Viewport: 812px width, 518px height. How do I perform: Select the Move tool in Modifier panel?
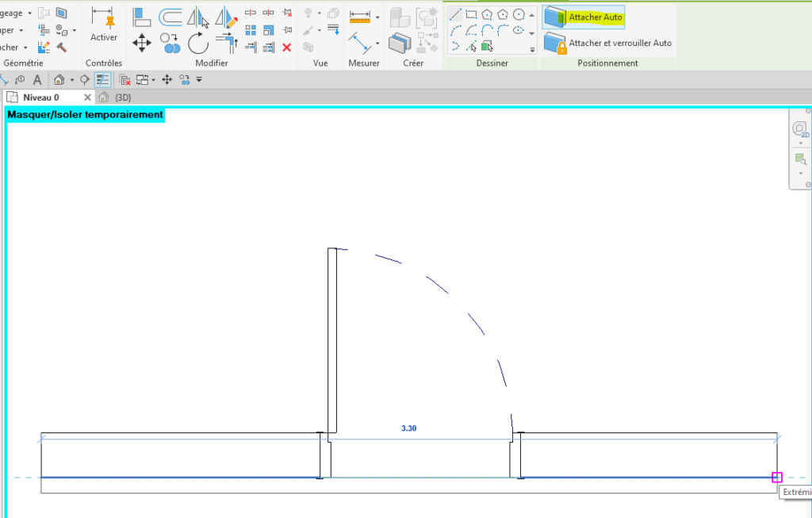(142, 41)
